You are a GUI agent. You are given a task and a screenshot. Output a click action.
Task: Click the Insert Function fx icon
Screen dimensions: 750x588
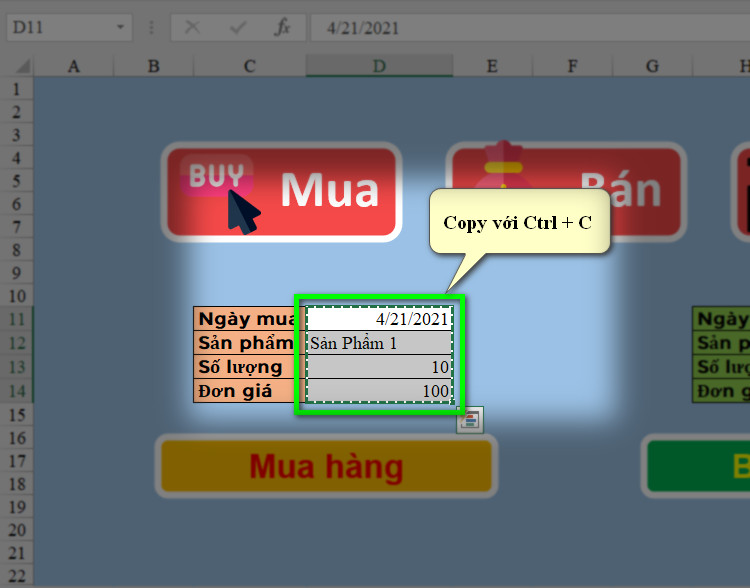point(282,27)
